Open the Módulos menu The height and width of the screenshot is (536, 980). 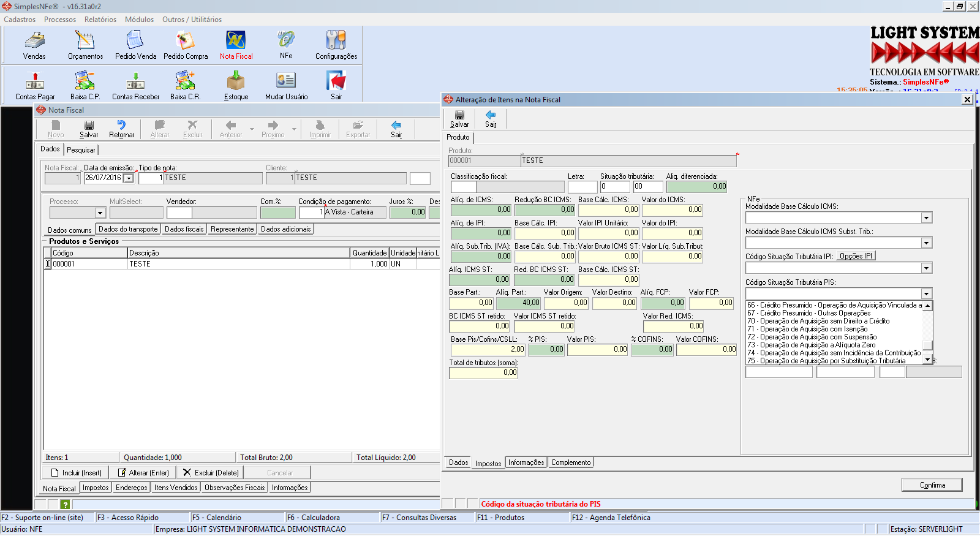[140, 20]
